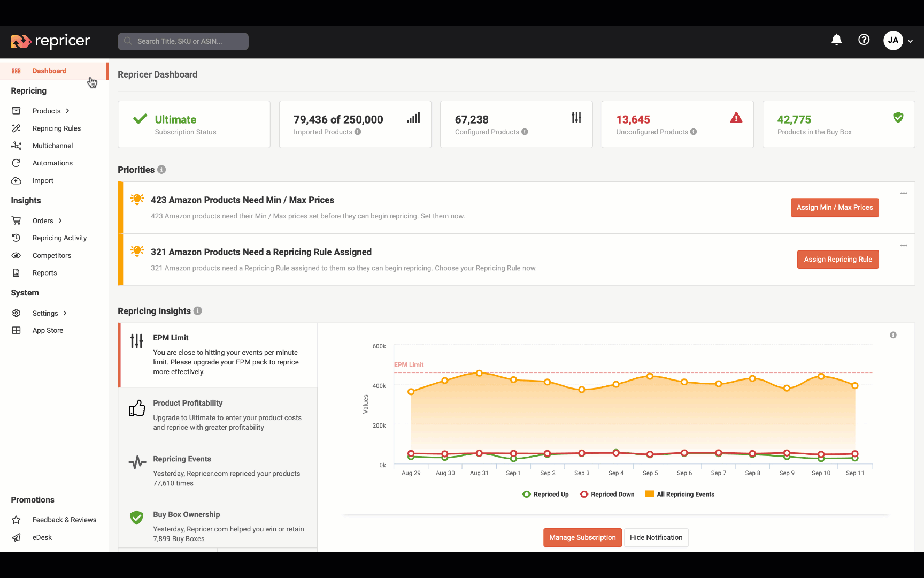Open the Import page
This screenshot has width=924, height=578.
tap(43, 181)
